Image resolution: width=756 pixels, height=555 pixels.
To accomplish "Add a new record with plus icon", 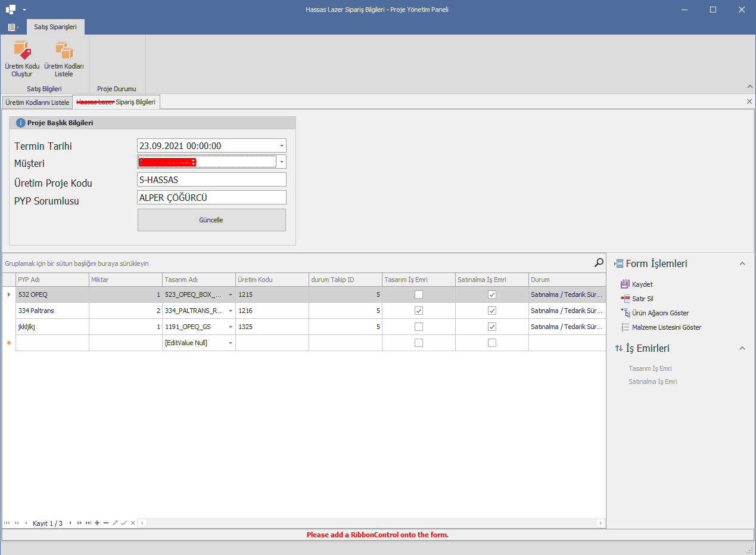I will coord(97,523).
